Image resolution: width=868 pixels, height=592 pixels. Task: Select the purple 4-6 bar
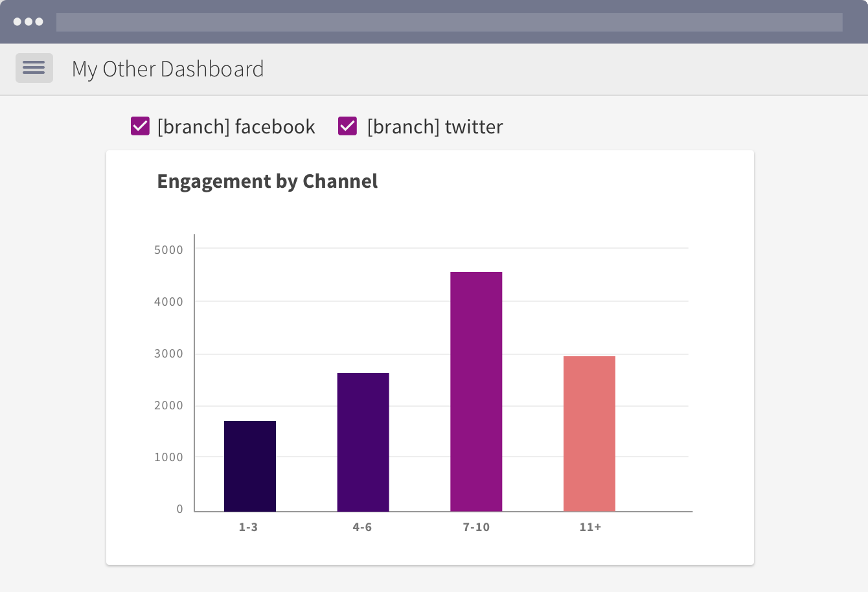tap(363, 442)
